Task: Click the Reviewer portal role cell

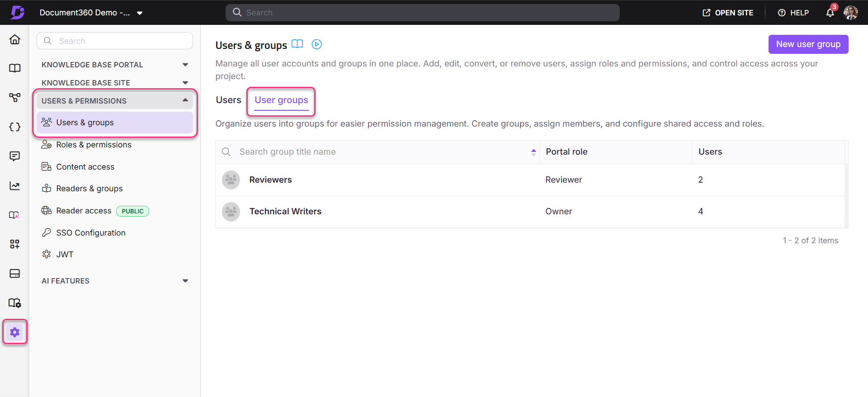Action: coord(564,180)
